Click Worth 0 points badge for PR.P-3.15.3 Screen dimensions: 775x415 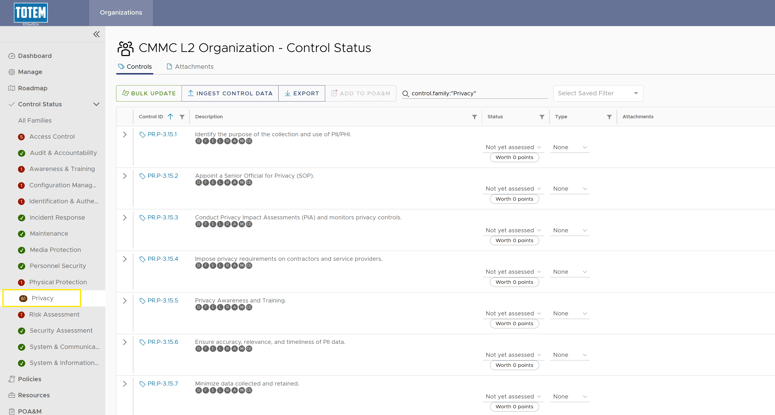click(514, 241)
